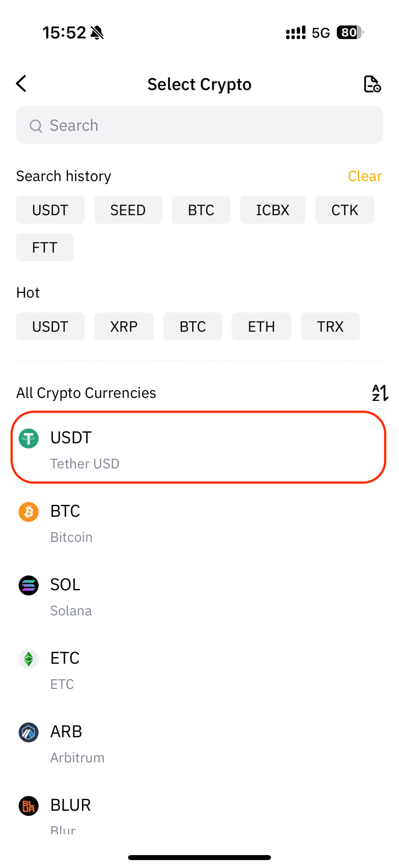Tap the green Tether USDT coin icon

click(x=28, y=438)
